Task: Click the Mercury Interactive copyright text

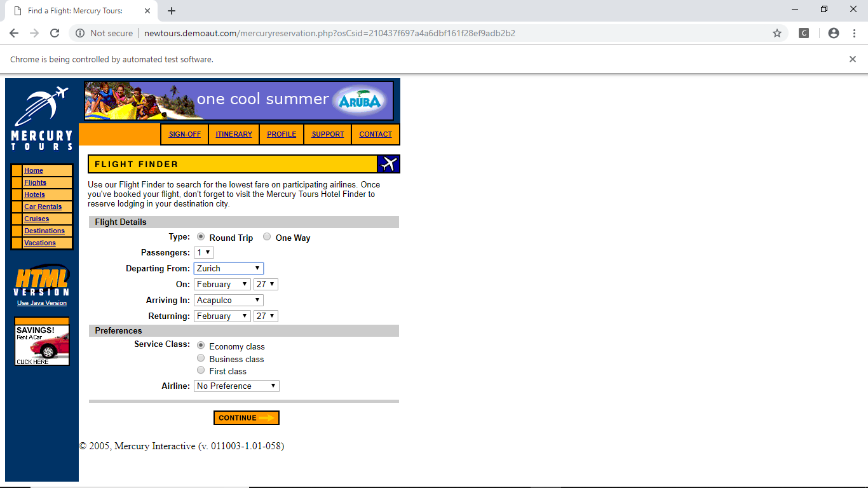Action: (x=182, y=446)
